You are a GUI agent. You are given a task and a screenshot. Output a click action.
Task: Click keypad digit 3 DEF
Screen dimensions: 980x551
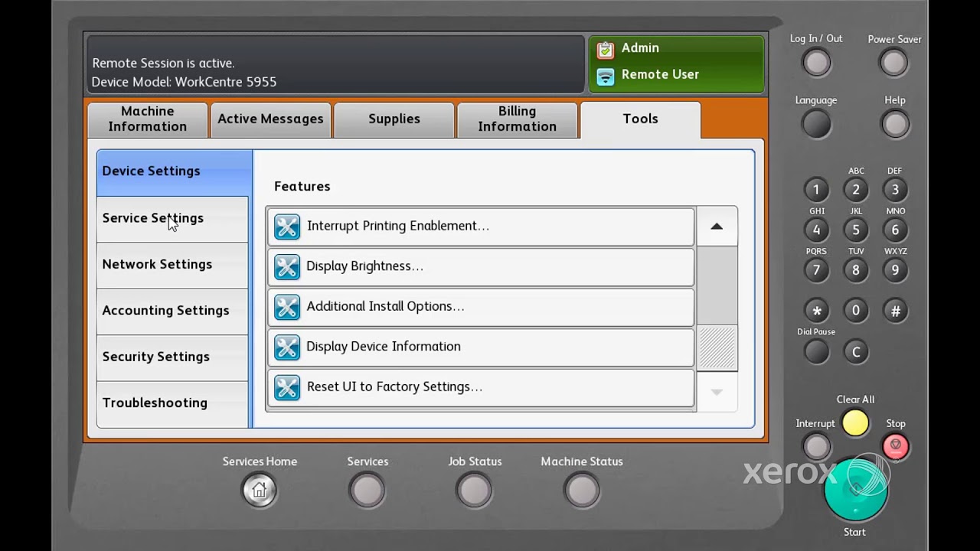[x=895, y=190]
